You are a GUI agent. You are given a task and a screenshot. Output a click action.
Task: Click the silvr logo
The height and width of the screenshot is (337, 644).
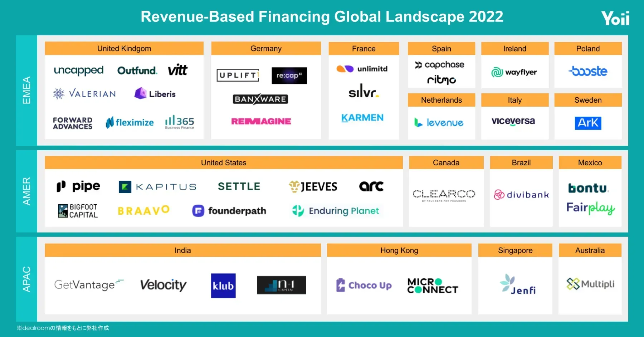(364, 91)
